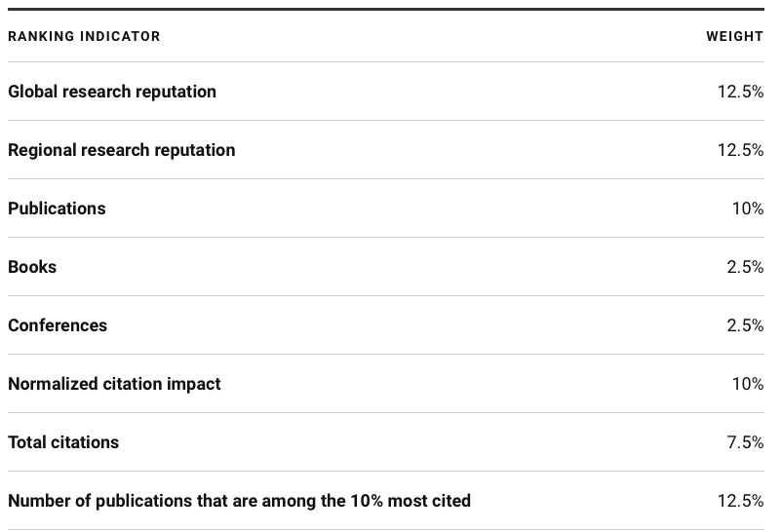Viewport: 782px width, 532px height.
Task: Click the 10% weight for Normalized citation impact
Action: tap(747, 384)
